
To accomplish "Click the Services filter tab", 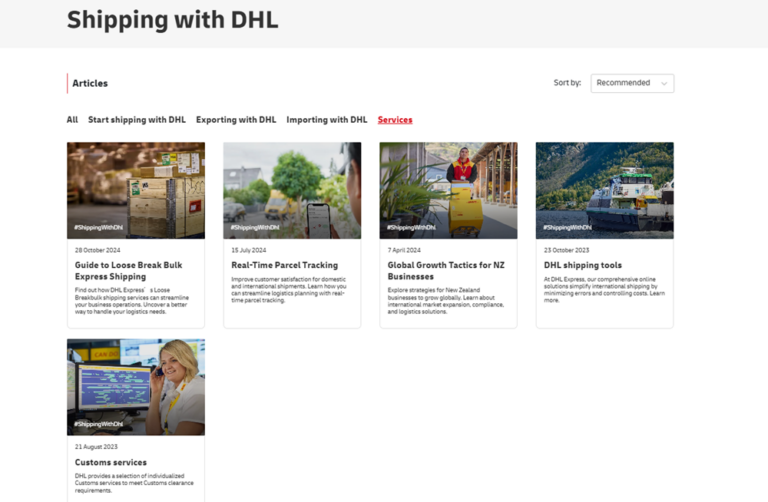I will click(x=395, y=120).
